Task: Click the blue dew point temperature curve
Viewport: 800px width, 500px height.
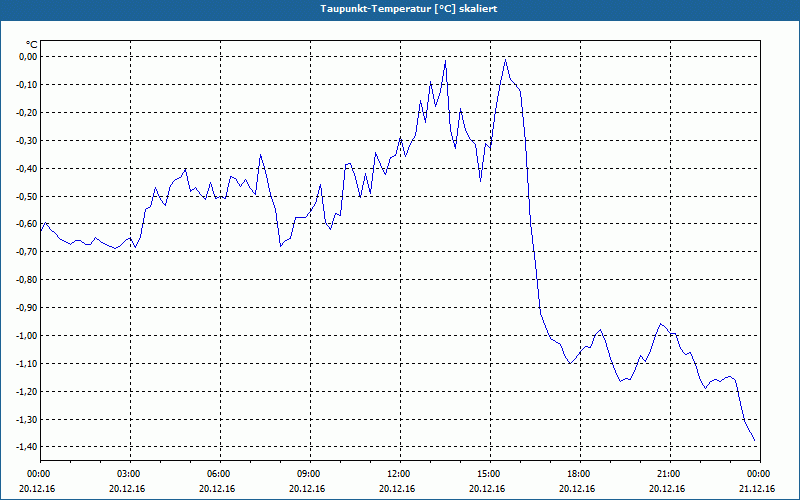Action: pos(531,224)
